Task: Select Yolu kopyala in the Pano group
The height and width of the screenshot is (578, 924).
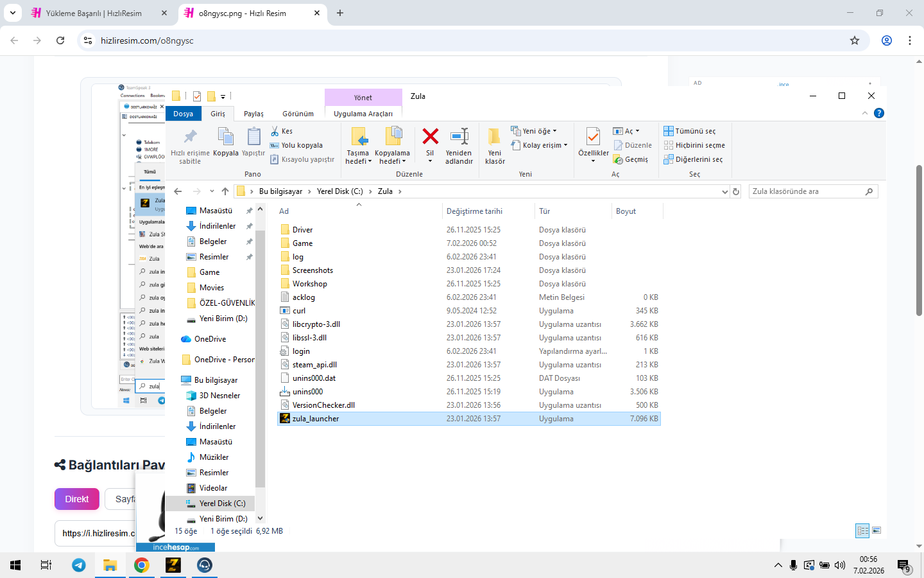Action: (296, 145)
